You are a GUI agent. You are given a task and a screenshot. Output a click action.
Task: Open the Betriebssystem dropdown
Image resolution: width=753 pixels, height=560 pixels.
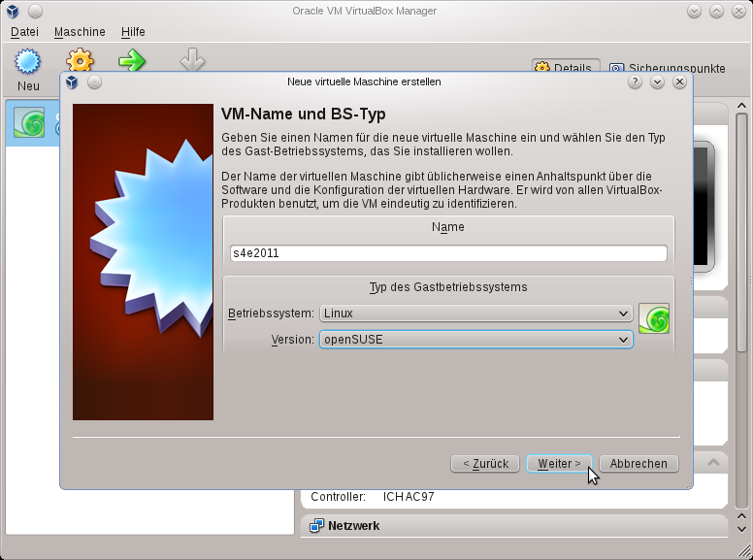coord(476,313)
